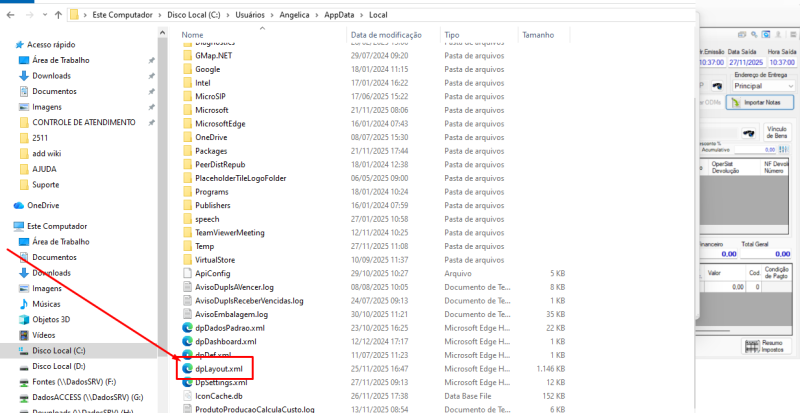Open the AJUDA folder in sidebar
Viewport: 800px width, 413px height.
point(44,169)
